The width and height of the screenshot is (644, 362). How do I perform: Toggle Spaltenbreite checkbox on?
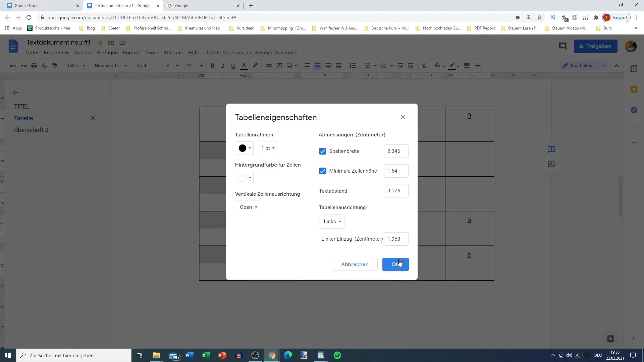pos(323,151)
